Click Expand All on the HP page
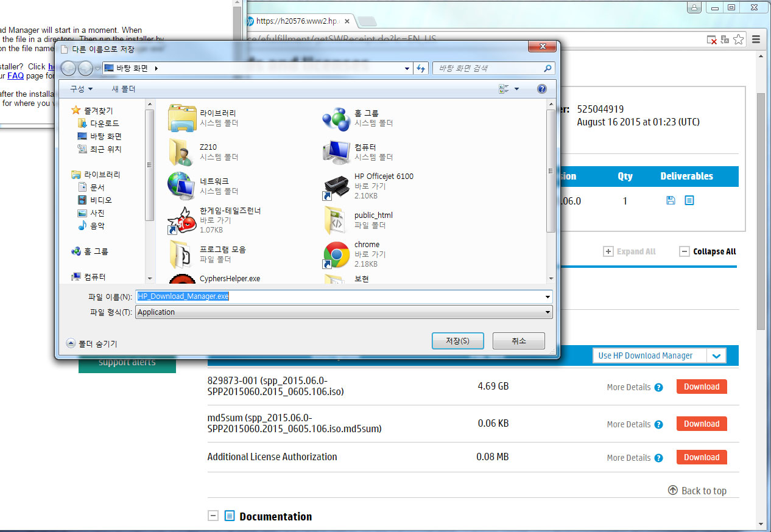Viewport: 771px width, 532px height. click(629, 251)
